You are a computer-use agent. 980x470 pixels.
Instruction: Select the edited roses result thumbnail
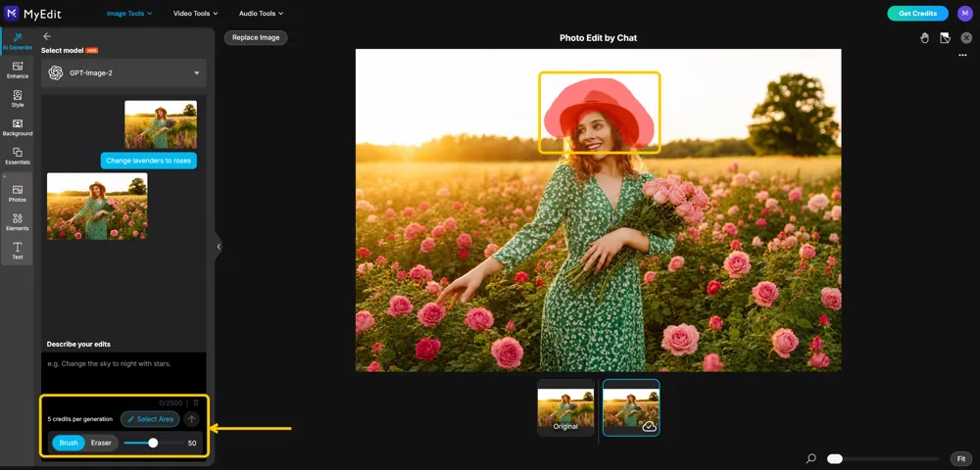(x=631, y=407)
